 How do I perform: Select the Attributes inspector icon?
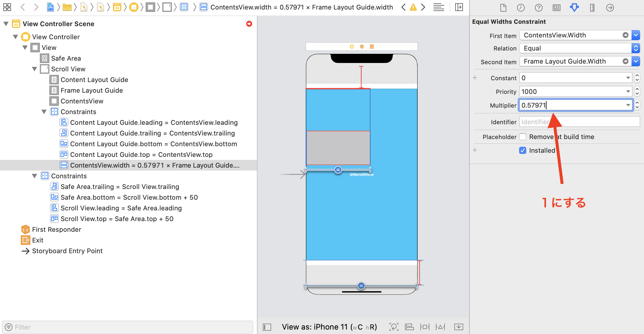coord(574,7)
